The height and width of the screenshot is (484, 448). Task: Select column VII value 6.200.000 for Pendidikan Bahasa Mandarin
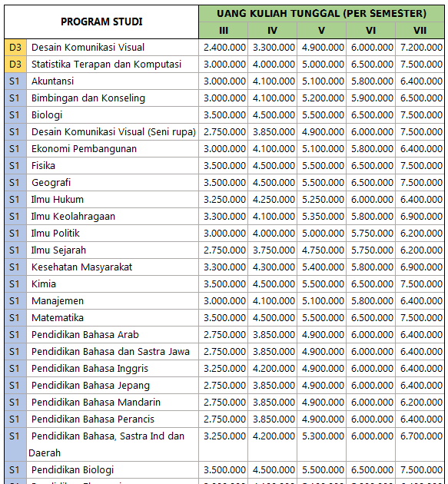pos(421,403)
